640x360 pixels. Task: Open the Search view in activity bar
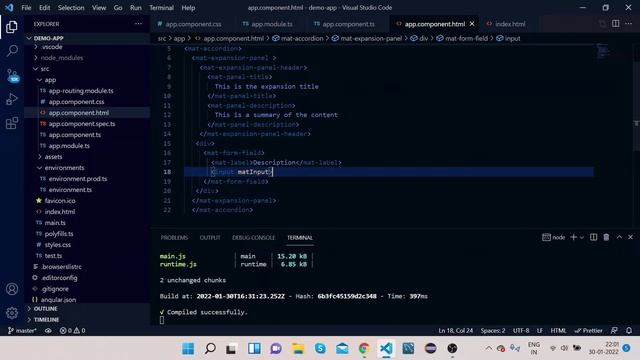click(12, 51)
